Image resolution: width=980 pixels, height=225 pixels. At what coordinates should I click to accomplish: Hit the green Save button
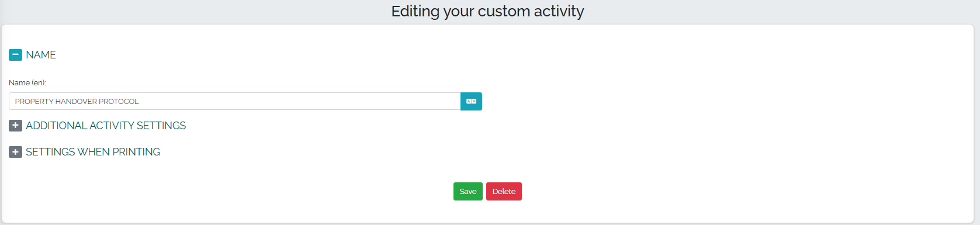tap(468, 191)
